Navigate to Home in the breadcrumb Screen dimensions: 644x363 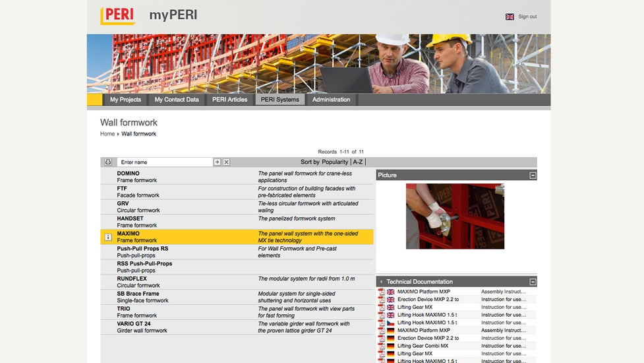tap(107, 134)
